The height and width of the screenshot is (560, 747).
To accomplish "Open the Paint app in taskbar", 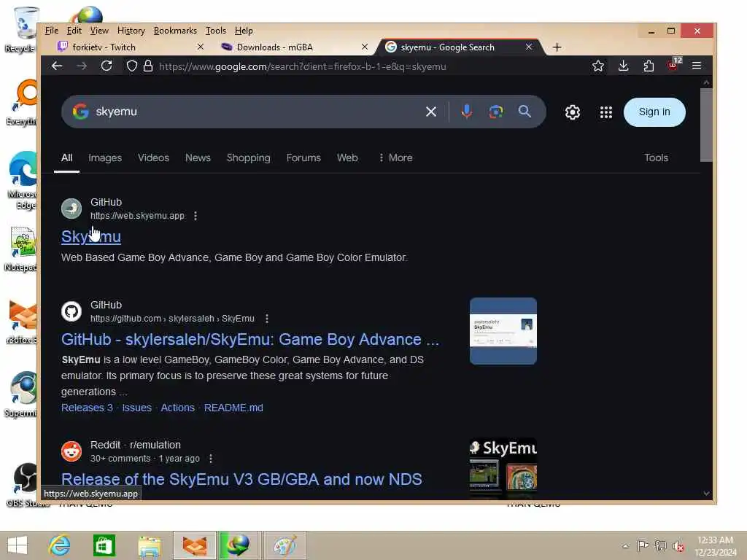I will pyautogui.click(x=285, y=545).
